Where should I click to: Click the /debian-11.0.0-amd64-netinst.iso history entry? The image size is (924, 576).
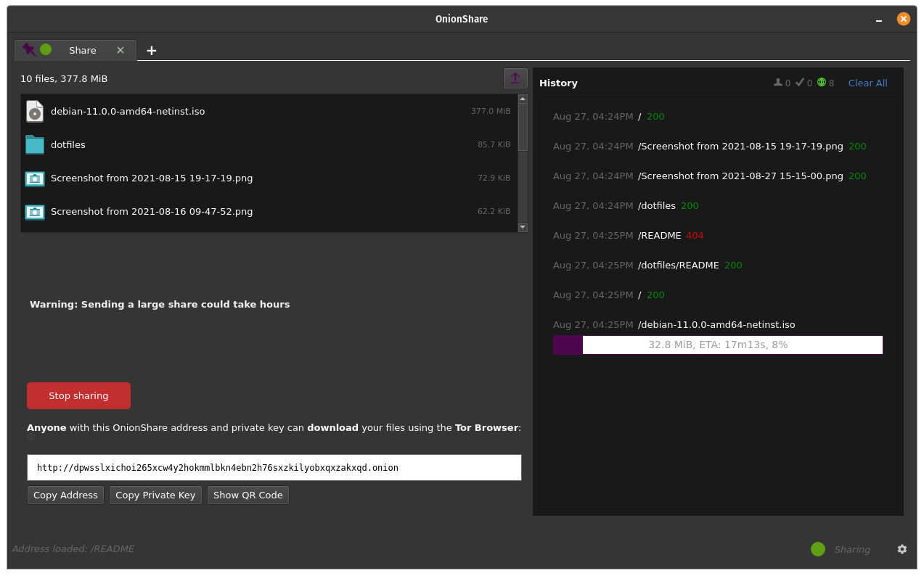point(674,324)
